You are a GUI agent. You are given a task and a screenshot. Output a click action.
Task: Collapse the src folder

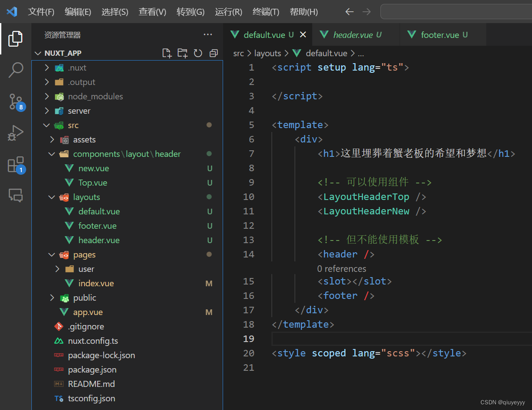click(x=47, y=125)
